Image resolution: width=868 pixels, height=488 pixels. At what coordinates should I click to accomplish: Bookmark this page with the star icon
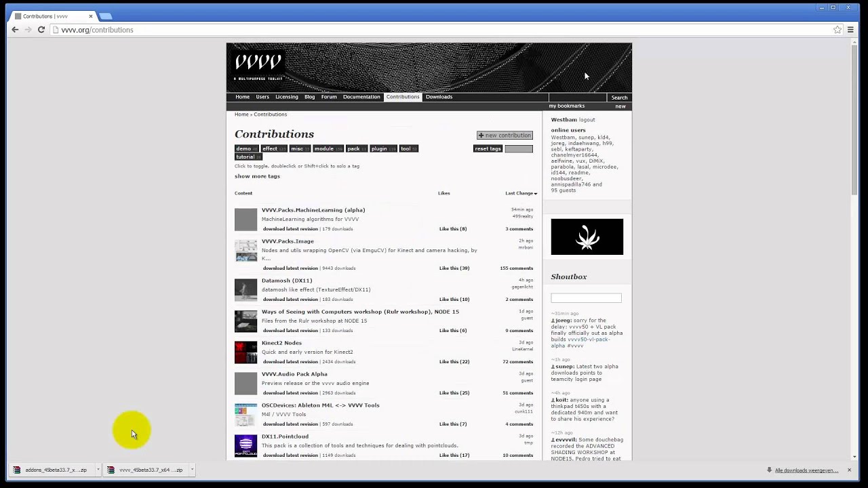(x=837, y=30)
